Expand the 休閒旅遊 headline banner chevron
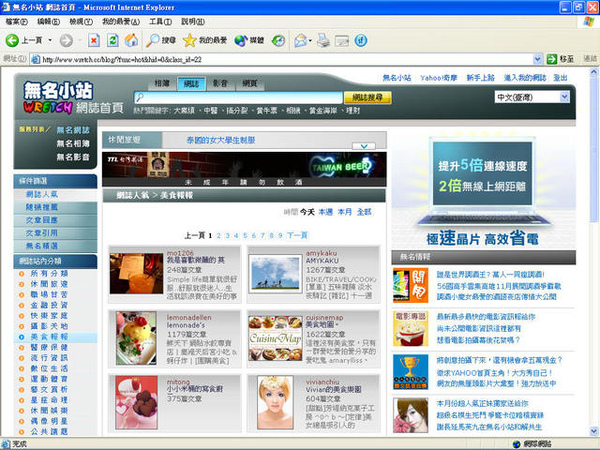This screenshot has width=600, height=450. [x=364, y=146]
